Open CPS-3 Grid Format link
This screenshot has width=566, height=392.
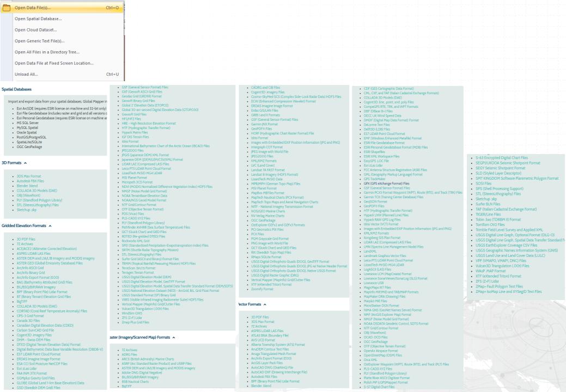coord(31,316)
